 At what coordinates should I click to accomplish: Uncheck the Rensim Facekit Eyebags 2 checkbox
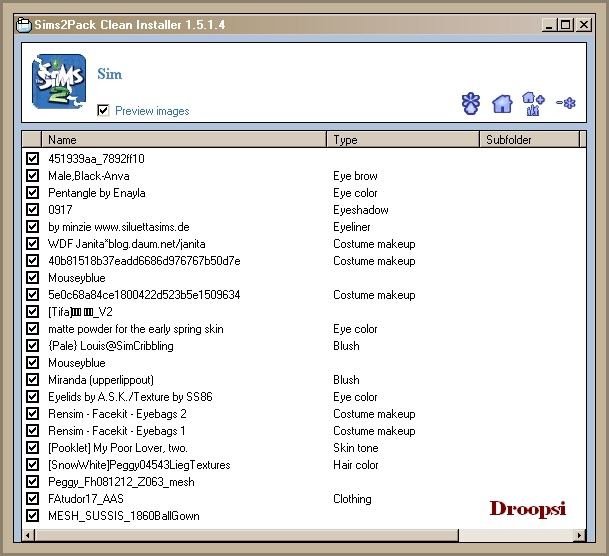[32, 414]
